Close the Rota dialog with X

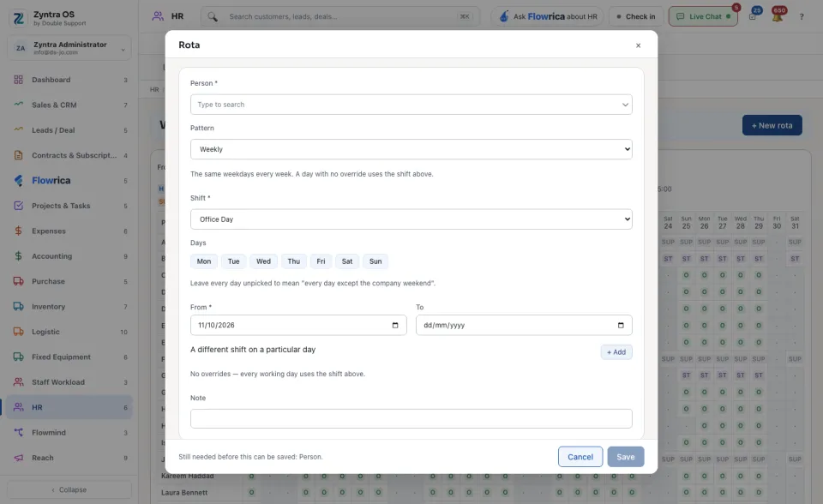pos(638,45)
